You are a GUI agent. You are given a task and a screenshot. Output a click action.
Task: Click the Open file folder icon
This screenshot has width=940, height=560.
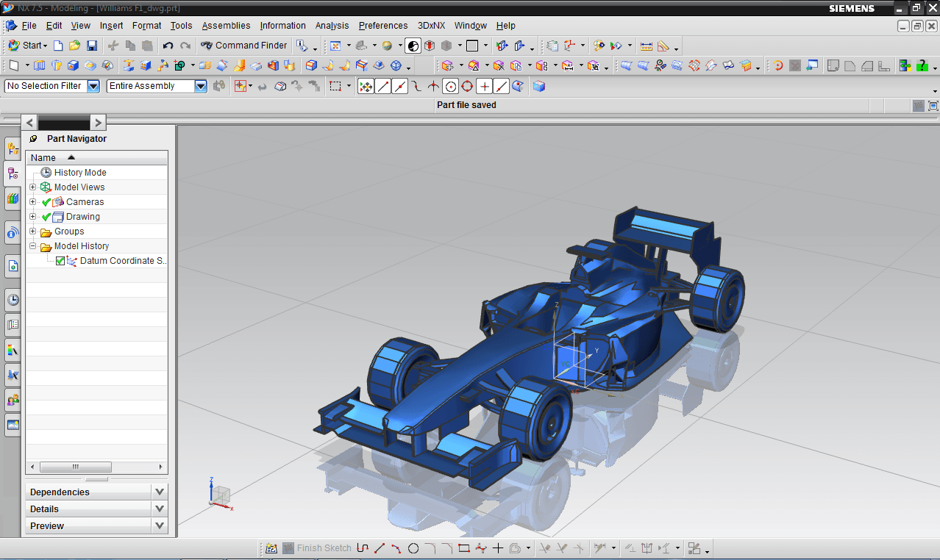pyautogui.click(x=74, y=46)
